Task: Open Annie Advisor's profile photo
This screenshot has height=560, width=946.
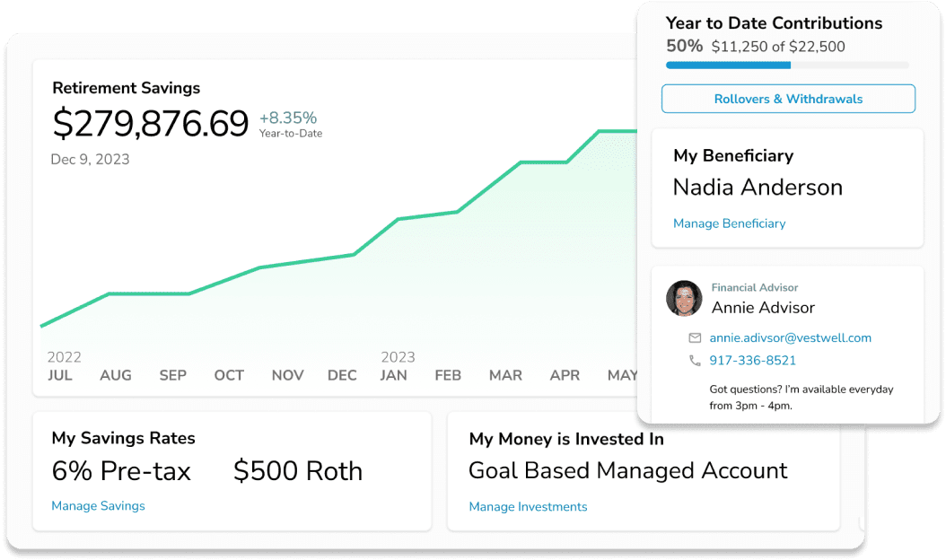Action: [684, 298]
